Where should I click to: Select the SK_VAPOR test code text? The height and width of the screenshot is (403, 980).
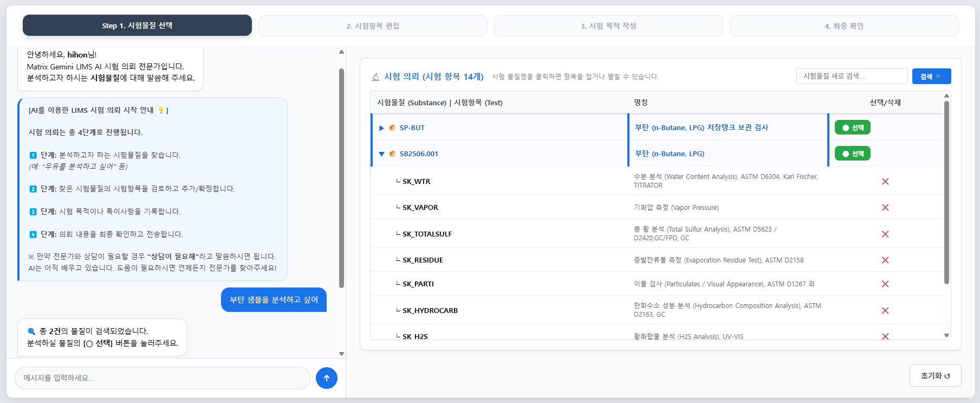420,208
